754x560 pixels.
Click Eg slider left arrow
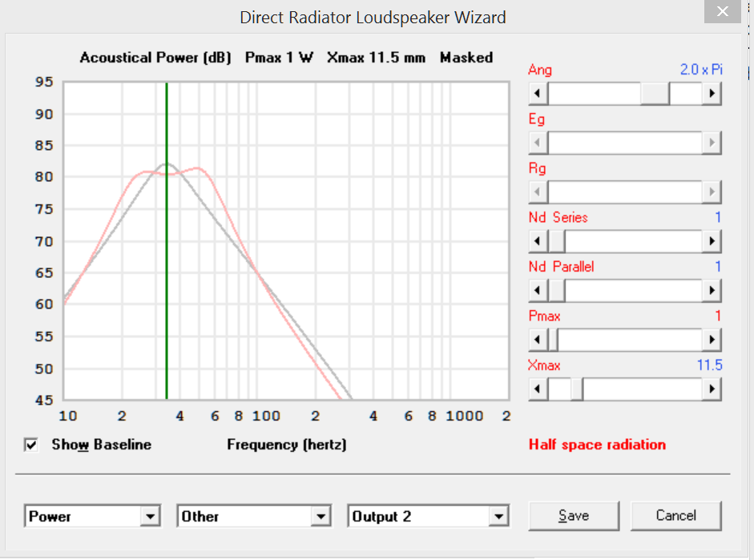[538, 143]
